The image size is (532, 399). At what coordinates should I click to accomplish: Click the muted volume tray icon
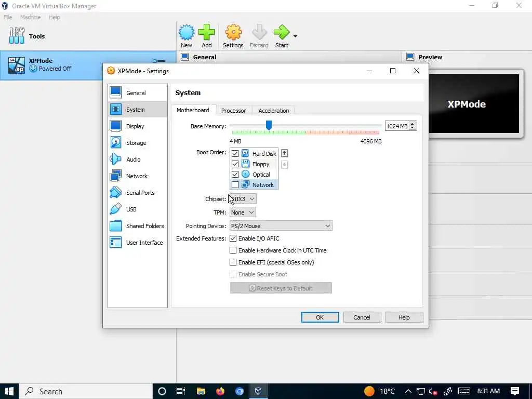pyautogui.click(x=433, y=392)
